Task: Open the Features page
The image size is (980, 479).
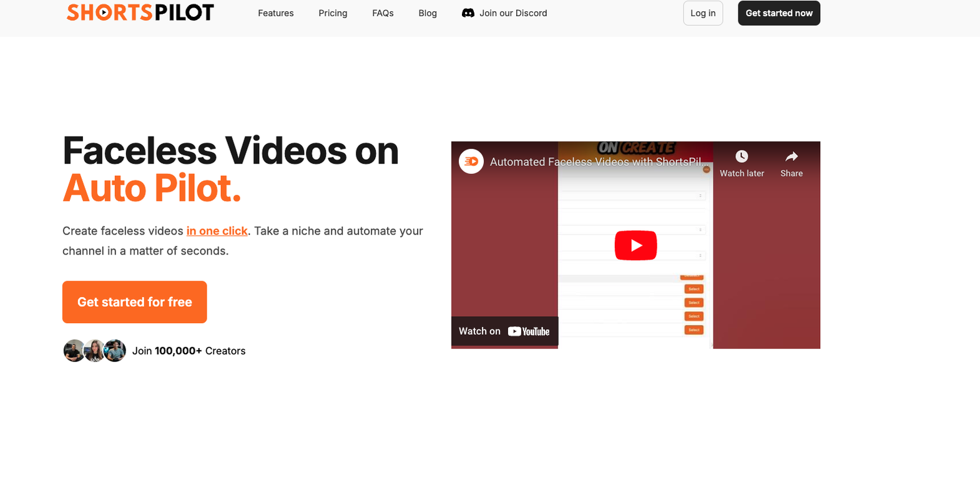Action: point(275,13)
